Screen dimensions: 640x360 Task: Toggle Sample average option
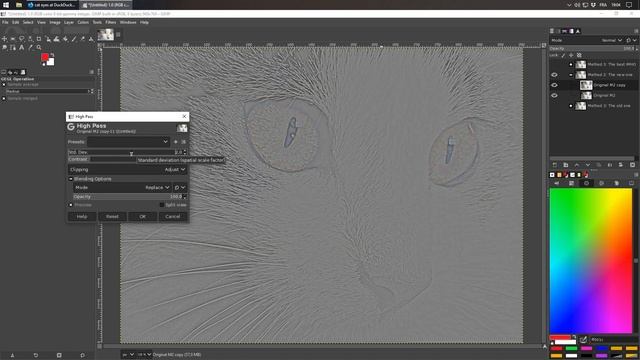4,84
